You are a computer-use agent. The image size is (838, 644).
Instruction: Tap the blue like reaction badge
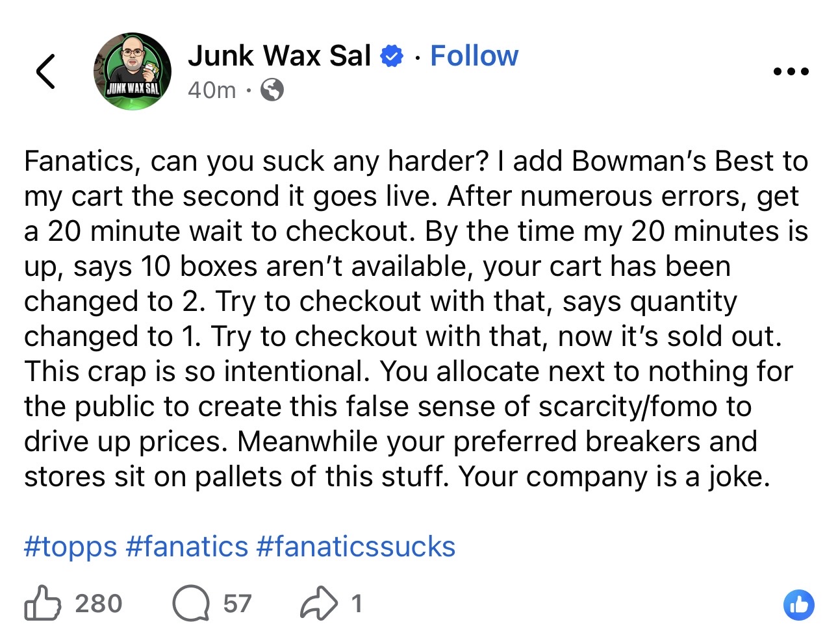tap(798, 605)
